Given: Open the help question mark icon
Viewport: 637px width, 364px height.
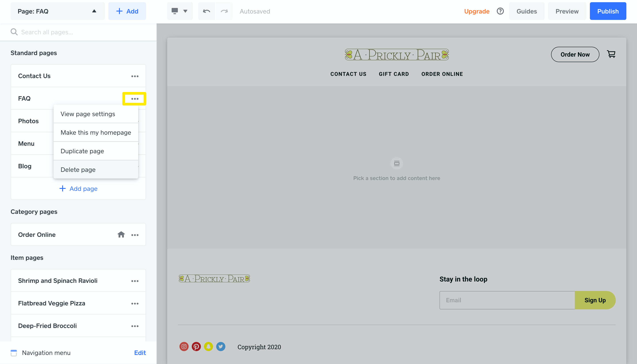Looking at the screenshot, I should tap(500, 11).
